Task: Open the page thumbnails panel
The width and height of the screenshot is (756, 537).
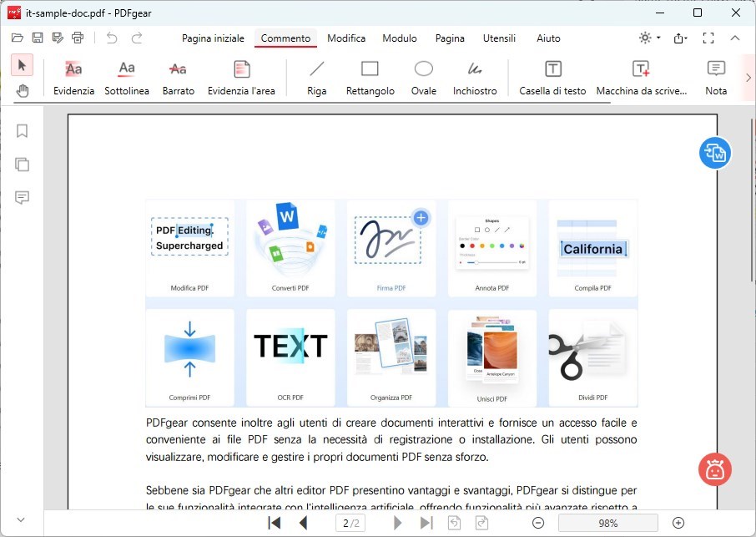Action: (22, 165)
